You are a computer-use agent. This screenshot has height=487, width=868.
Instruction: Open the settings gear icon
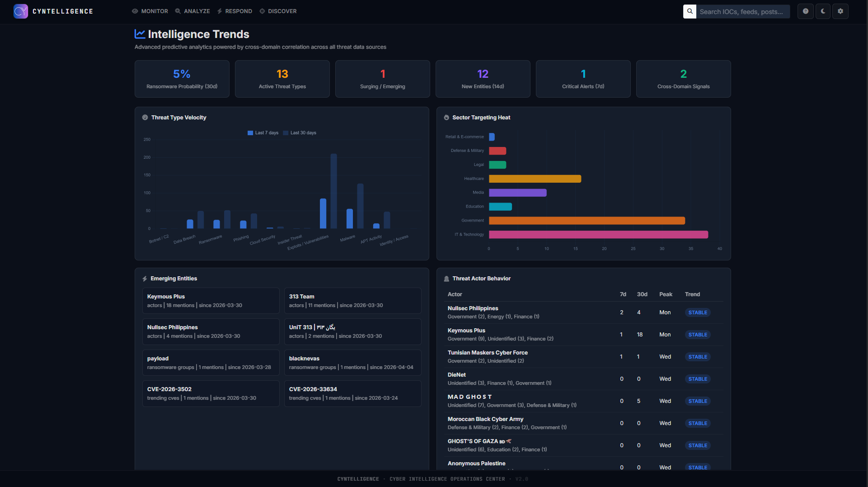[840, 11]
